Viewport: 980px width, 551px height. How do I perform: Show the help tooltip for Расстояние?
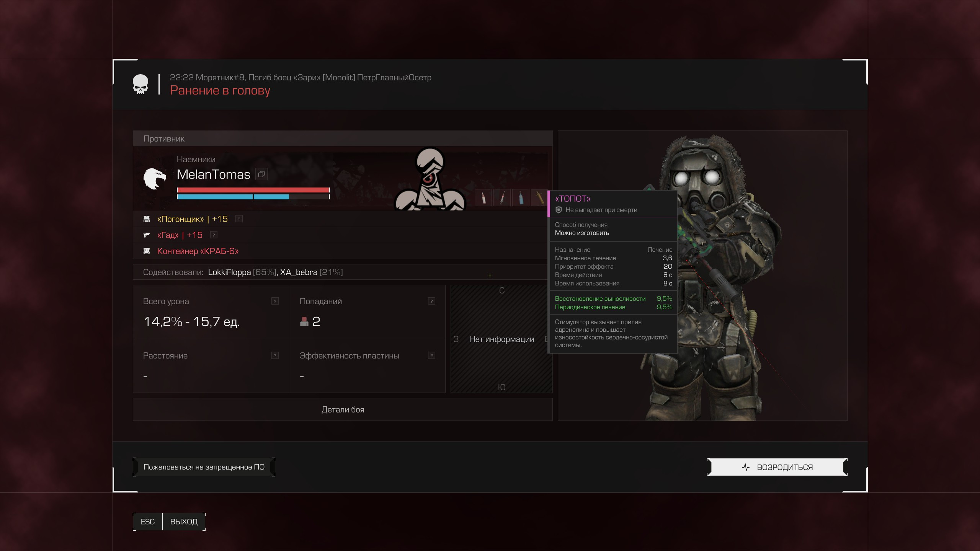point(275,355)
